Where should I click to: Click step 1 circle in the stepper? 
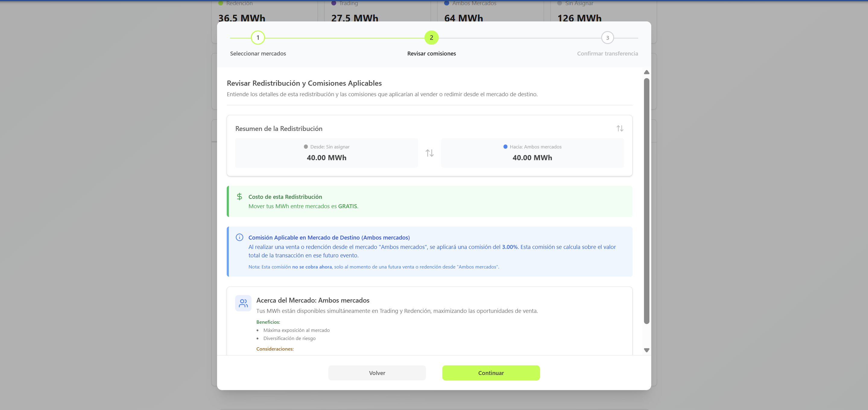coord(258,38)
